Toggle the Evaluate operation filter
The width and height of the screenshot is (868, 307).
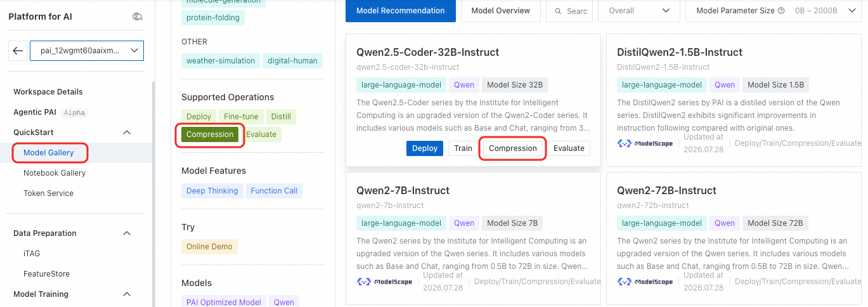(x=261, y=134)
